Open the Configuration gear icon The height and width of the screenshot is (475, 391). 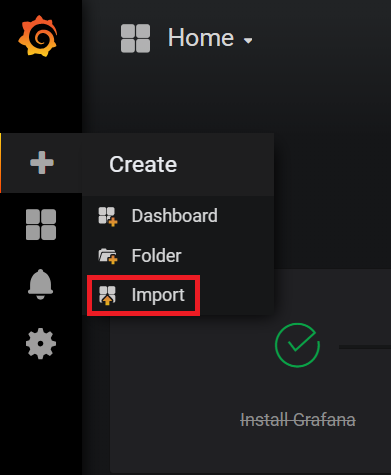pos(41,344)
